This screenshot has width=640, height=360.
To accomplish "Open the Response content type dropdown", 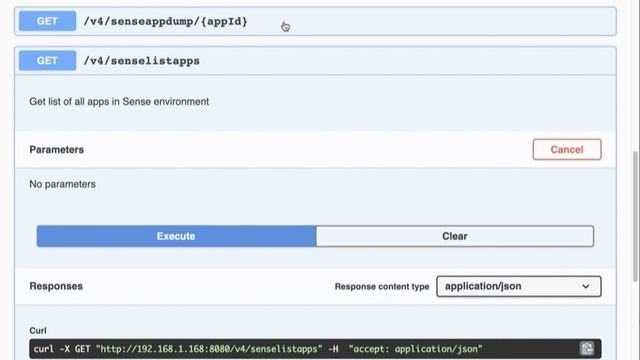I will [518, 286].
